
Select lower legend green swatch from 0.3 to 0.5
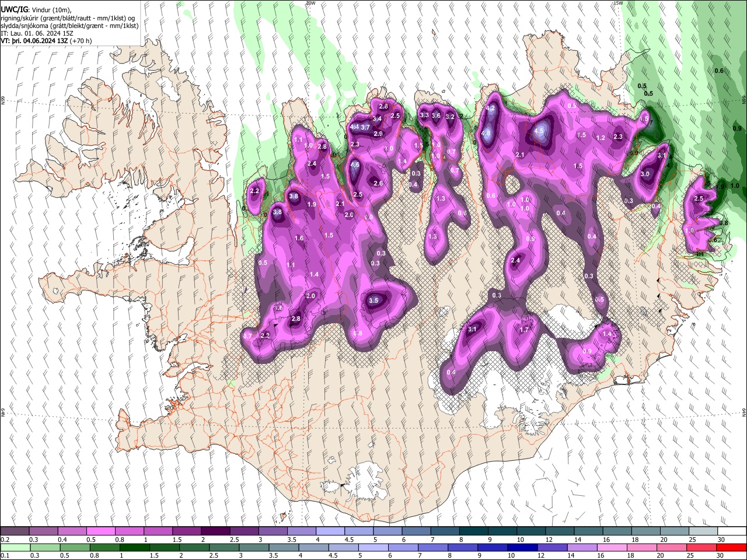click(x=44, y=548)
